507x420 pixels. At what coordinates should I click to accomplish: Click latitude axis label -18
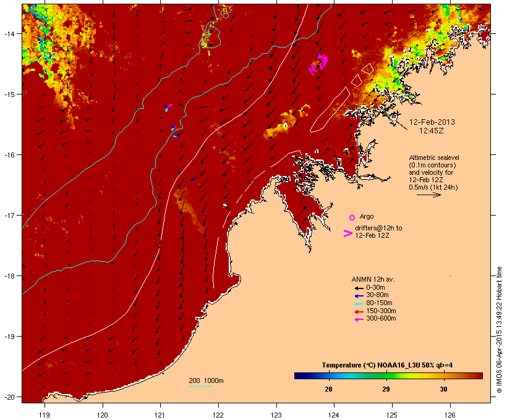point(9,276)
